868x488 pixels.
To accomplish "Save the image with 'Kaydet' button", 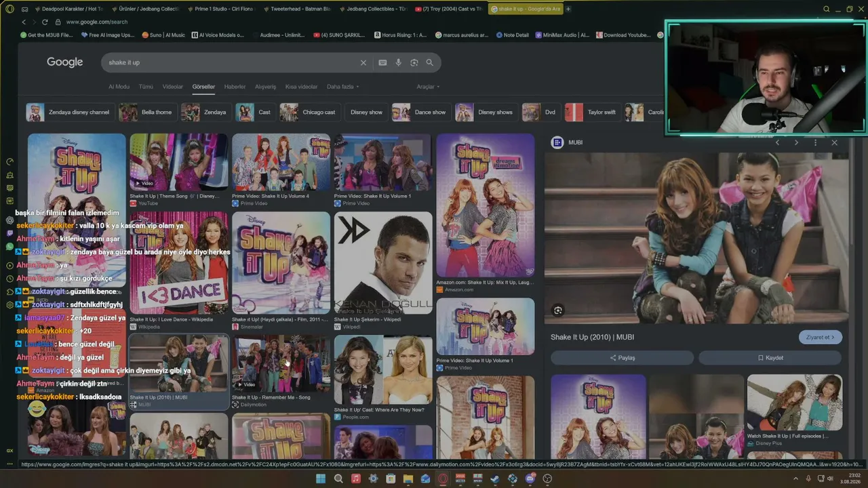I will pos(770,358).
